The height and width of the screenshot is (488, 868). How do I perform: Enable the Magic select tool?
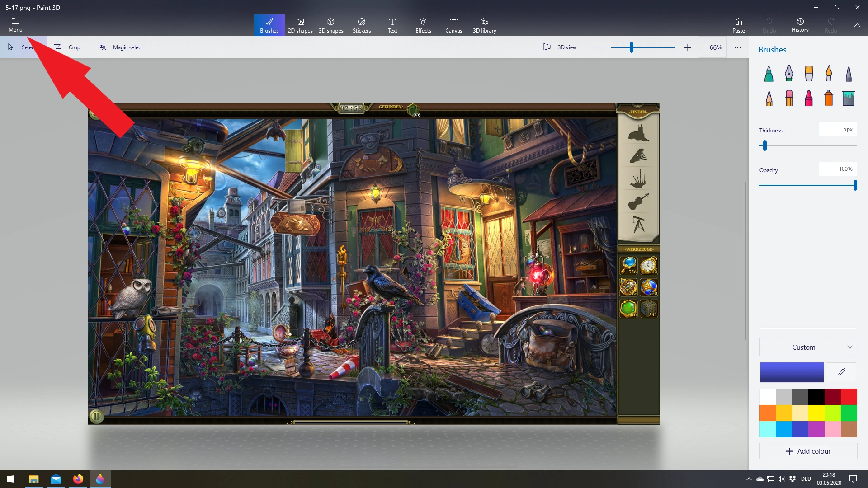coord(121,47)
